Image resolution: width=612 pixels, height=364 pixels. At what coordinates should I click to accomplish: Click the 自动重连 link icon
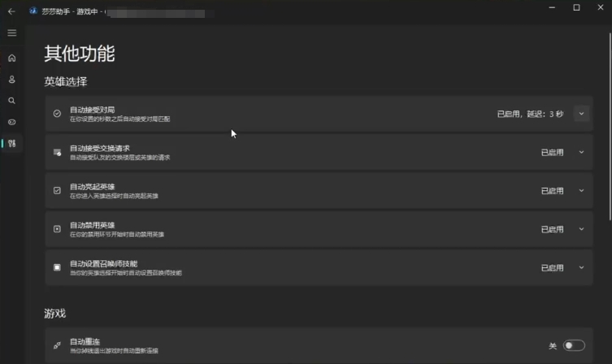pyautogui.click(x=57, y=345)
